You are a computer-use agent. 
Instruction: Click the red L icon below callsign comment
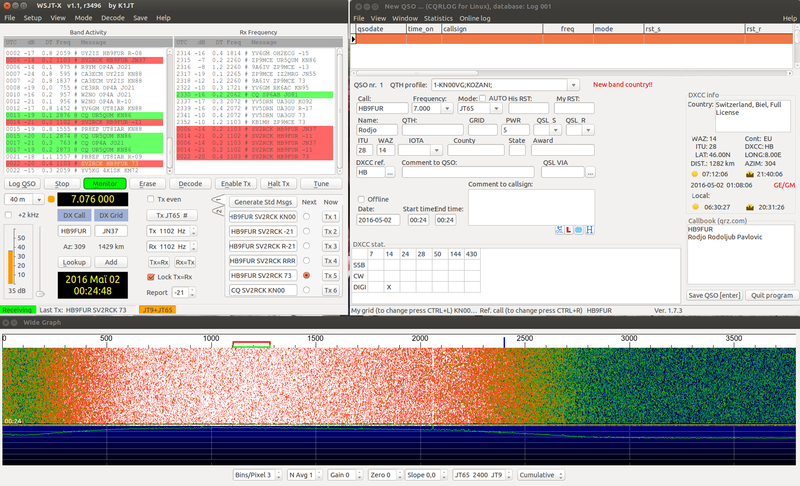point(568,230)
